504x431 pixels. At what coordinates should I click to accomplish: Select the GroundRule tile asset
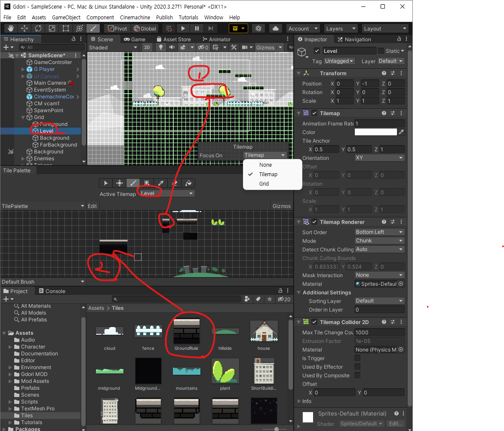tap(187, 335)
